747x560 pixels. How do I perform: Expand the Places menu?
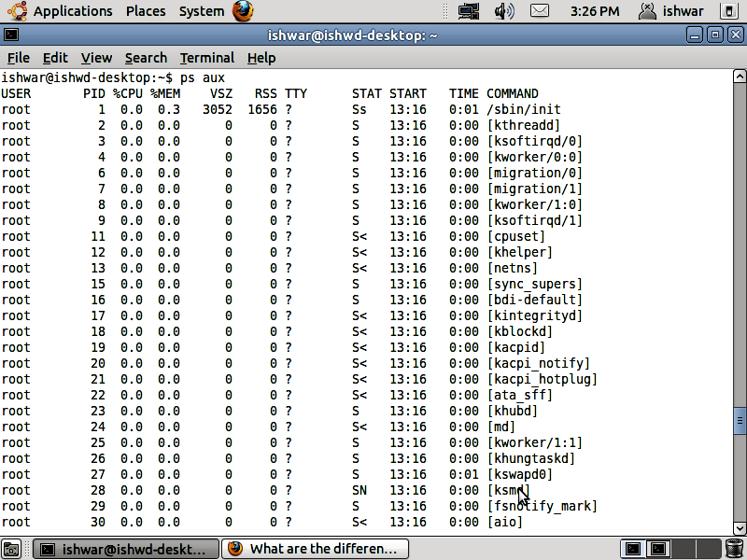[146, 11]
